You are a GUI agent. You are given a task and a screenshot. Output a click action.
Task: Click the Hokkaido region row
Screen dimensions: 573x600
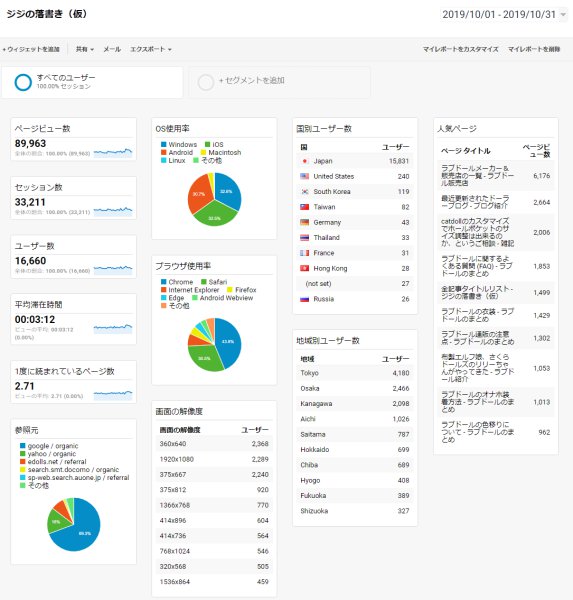click(x=355, y=450)
